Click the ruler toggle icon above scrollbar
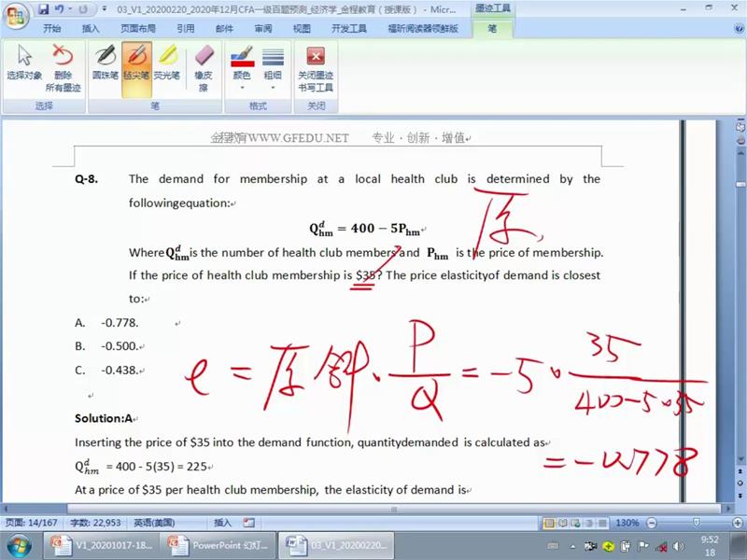 click(x=740, y=127)
